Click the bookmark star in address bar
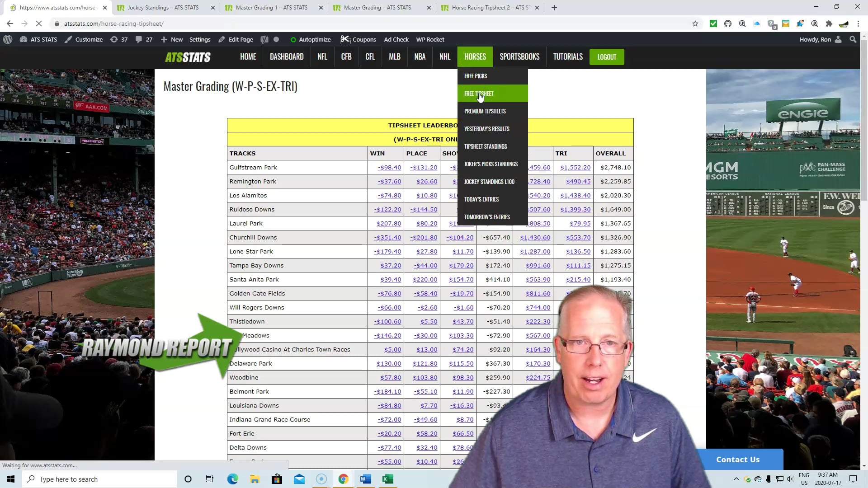The width and height of the screenshot is (868, 488). [x=695, y=23]
